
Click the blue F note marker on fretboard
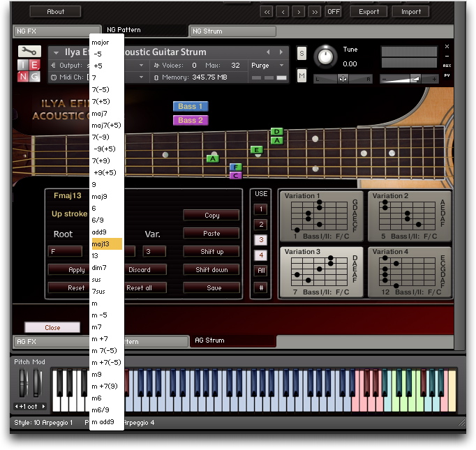click(236, 167)
